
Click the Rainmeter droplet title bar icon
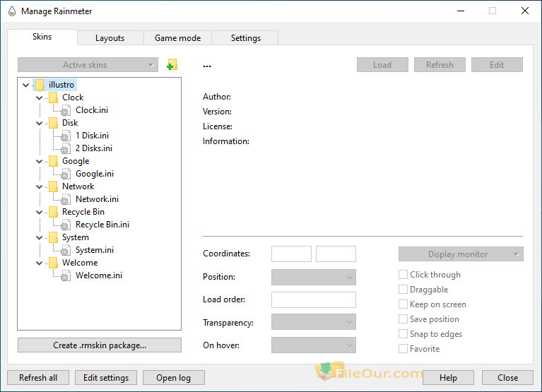12,11
